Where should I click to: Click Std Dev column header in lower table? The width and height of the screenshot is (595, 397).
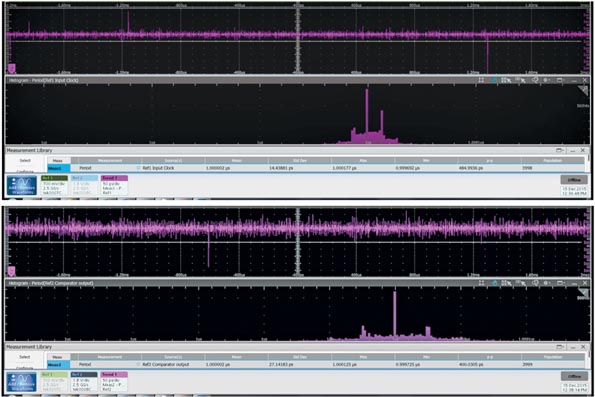coord(299,358)
